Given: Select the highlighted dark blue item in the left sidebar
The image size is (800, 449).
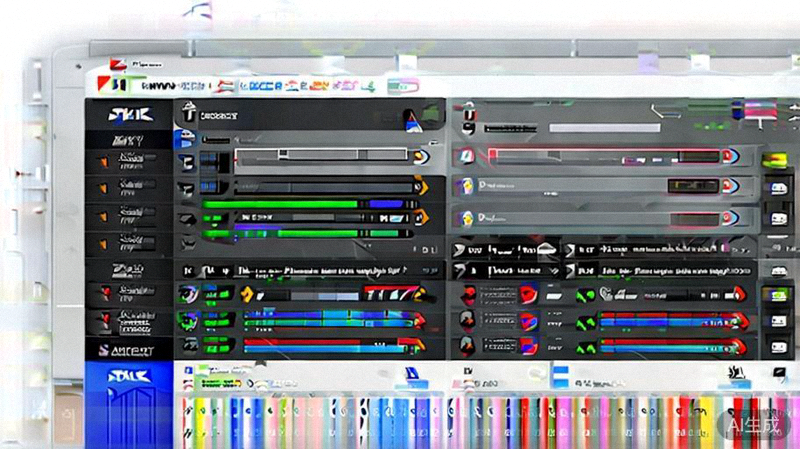Looking at the screenshot, I should [128, 349].
